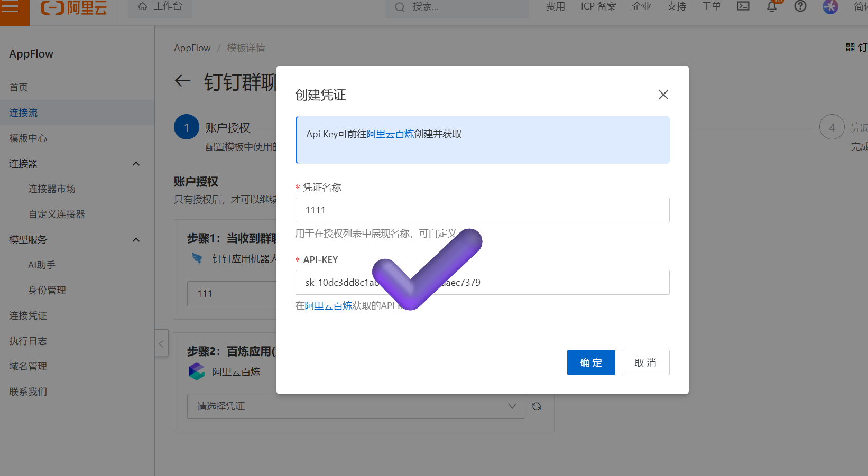This screenshot has width=868, height=476.
Task: Open the user avatar menu
Action: tap(830, 6)
